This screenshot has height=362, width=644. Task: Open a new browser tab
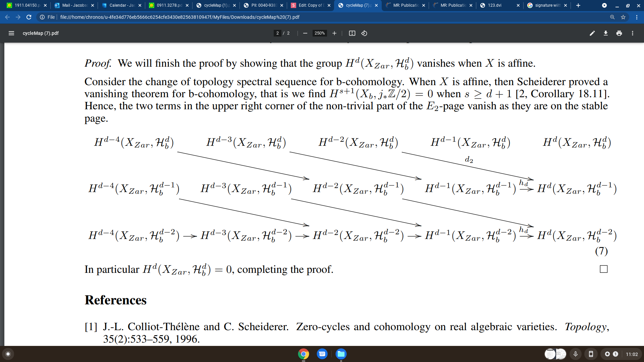coord(578,5)
